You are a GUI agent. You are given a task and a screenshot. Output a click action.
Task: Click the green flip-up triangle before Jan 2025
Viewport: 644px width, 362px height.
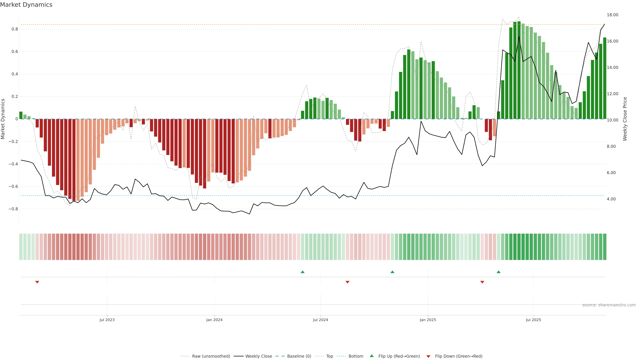(x=392, y=272)
